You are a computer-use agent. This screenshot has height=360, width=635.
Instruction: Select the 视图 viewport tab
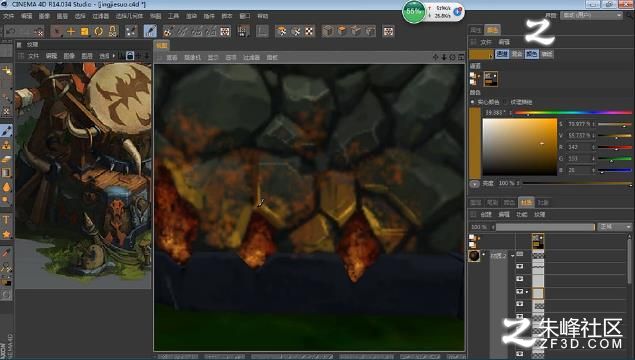[x=162, y=45]
